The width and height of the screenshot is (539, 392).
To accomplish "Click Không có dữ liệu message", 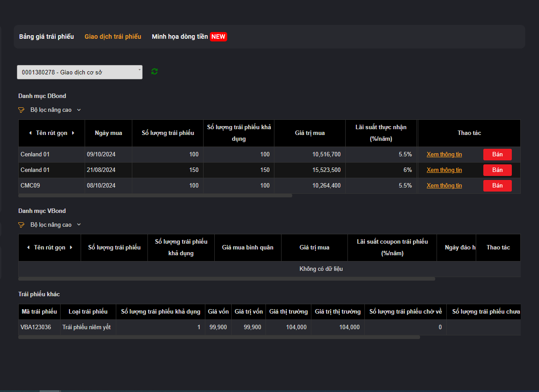I will pos(321,269).
